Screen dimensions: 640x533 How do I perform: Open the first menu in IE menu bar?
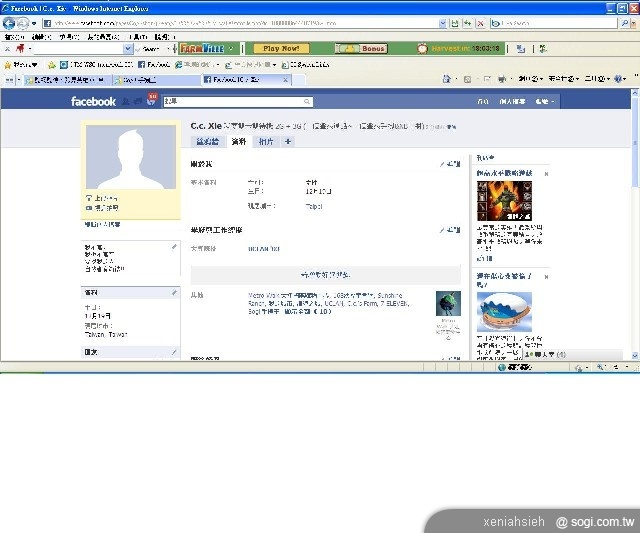pyautogui.click(x=14, y=37)
